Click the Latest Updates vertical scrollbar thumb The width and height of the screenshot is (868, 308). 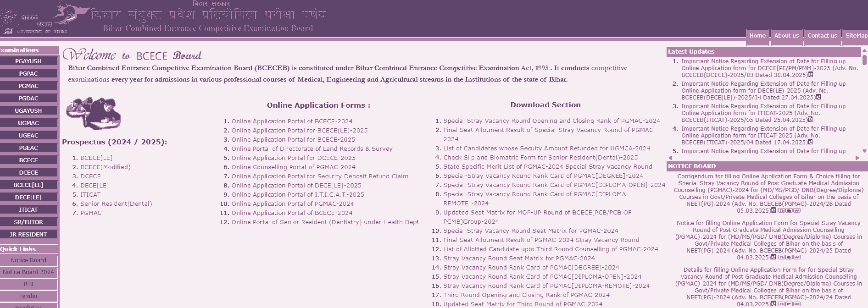click(864, 60)
